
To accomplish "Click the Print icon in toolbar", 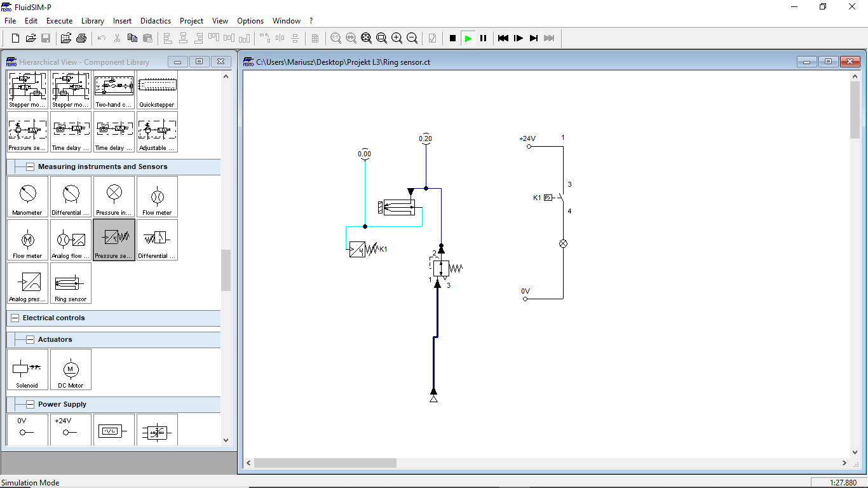I will (x=81, y=38).
